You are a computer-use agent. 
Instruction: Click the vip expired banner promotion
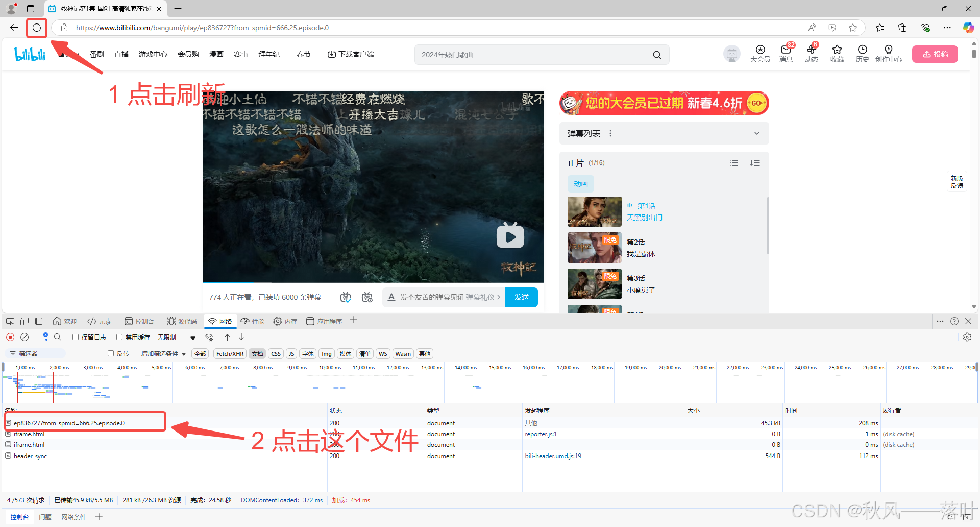[x=664, y=103]
